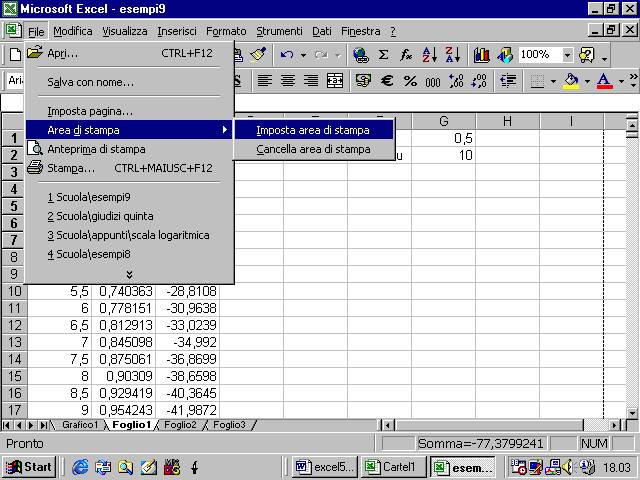Click the horizontal scrollbar right arrow
640x480 pixels.
[x=614, y=425]
